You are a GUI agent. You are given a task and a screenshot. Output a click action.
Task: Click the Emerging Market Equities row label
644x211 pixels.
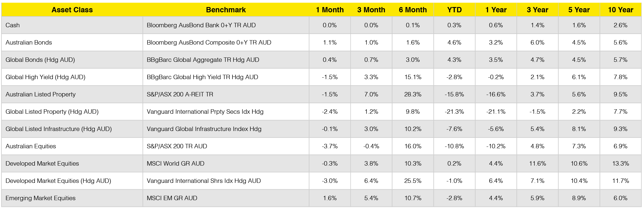40,198
